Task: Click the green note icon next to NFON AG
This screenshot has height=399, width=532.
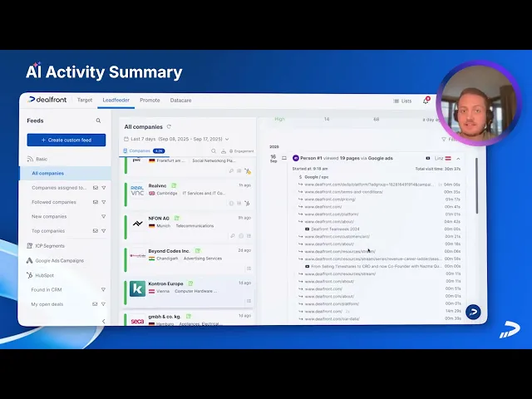Action: 177,218
